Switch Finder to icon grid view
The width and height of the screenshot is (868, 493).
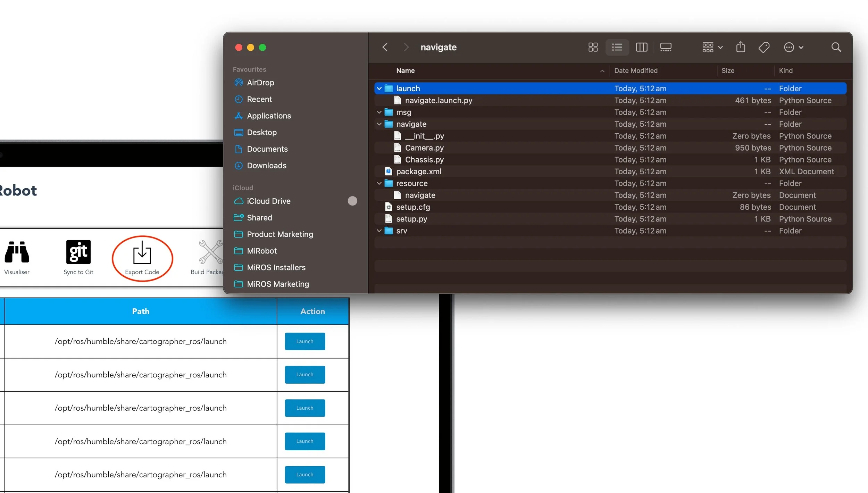click(593, 47)
